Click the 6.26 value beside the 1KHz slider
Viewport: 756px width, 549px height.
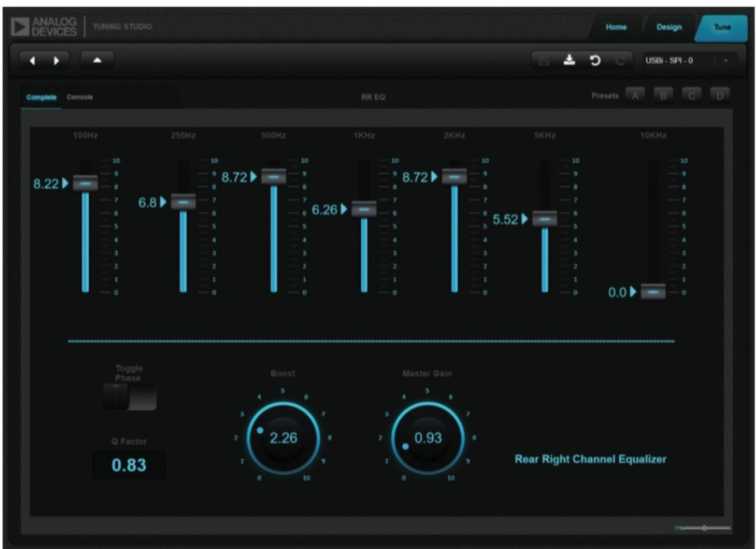point(325,210)
